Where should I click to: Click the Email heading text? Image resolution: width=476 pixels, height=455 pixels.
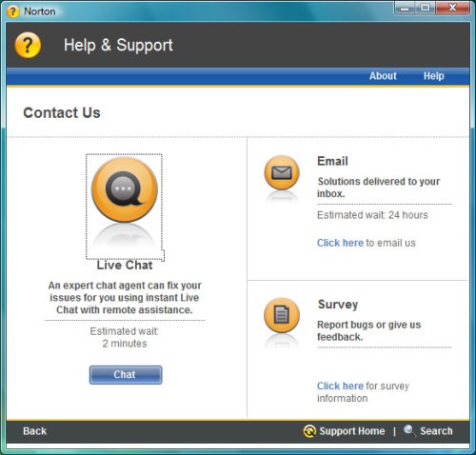(x=332, y=161)
